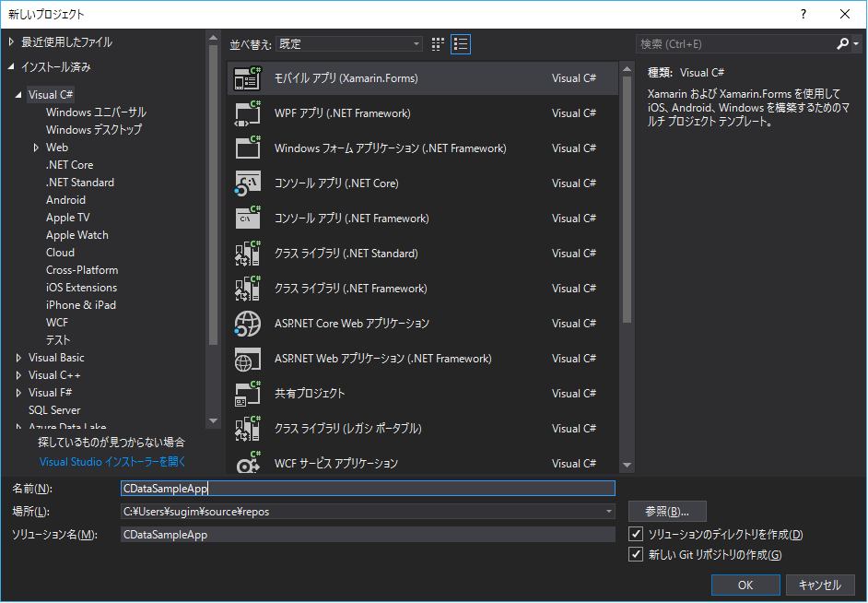Open the 並べ替え sort dropdown

[348, 44]
